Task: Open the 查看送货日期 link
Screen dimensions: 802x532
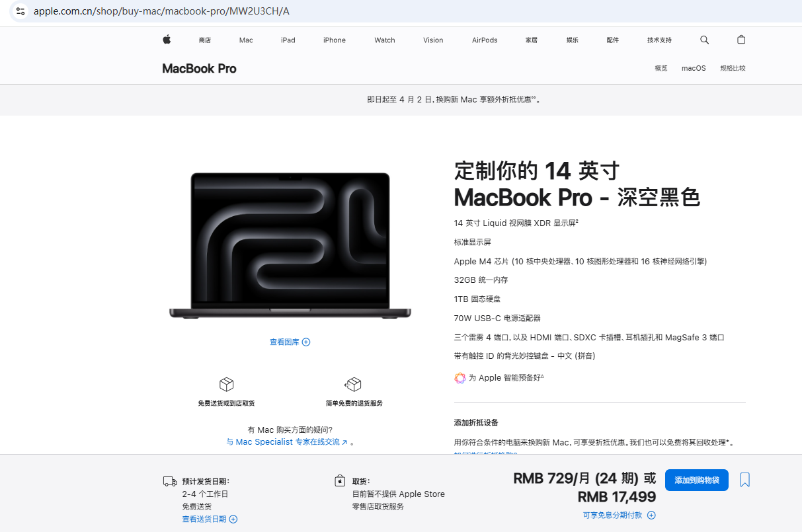Action: pyautogui.click(x=204, y=519)
